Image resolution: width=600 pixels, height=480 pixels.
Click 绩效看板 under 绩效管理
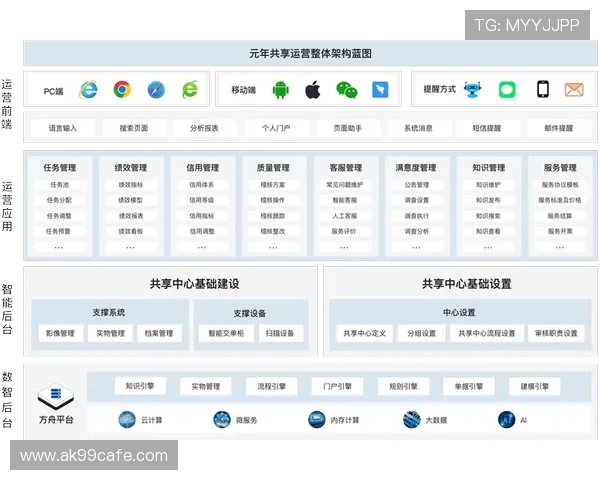pos(130,231)
